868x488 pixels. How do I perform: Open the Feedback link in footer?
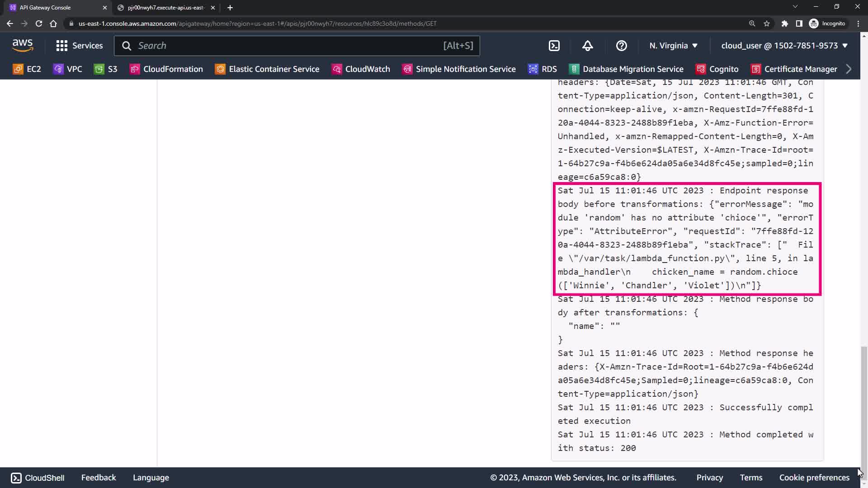click(99, 478)
